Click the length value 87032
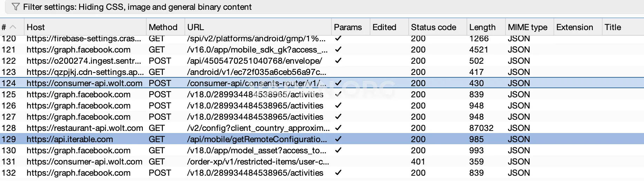 (481, 128)
